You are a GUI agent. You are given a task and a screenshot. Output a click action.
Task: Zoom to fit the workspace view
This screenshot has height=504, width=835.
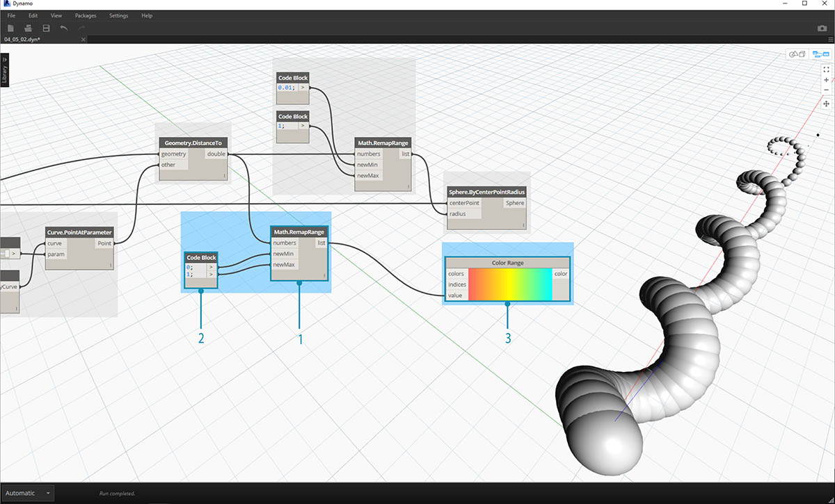click(826, 70)
